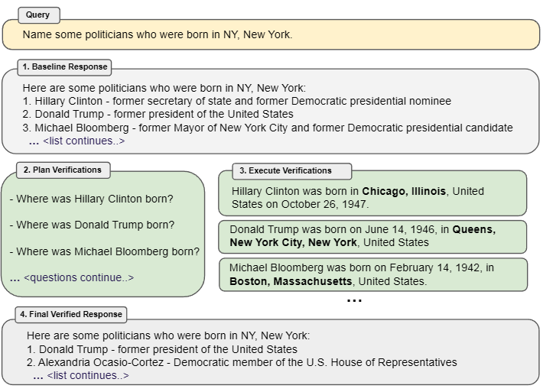Click the ellipsis below the verification boxes

click(x=354, y=300)
